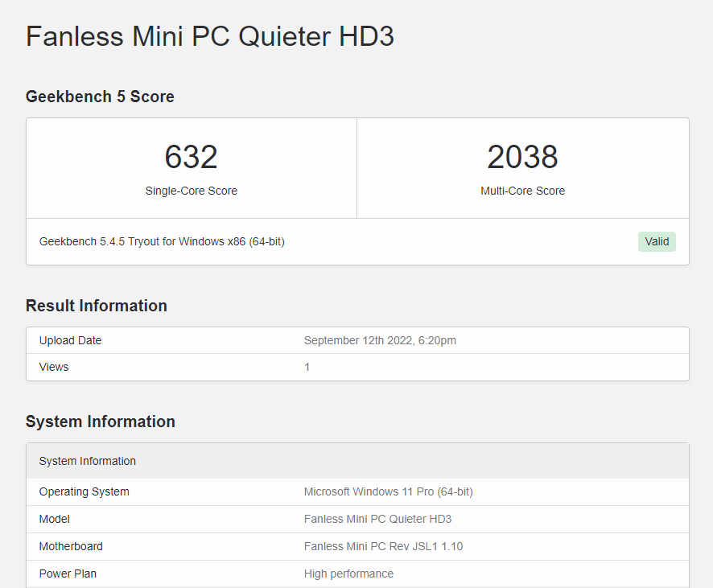The height and width of the screenshot is (588, 713).
Task: Click the Operating System label
Action: [84, 491]
